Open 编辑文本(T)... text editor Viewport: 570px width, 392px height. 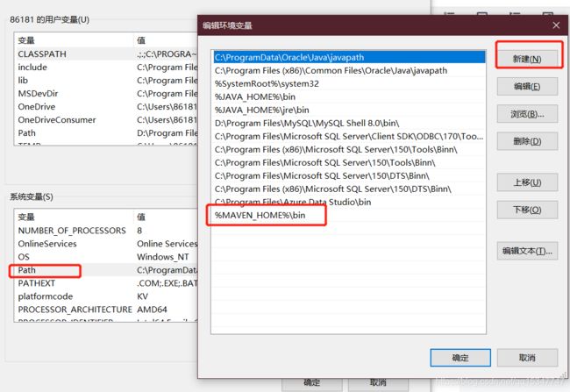point(526,251)
